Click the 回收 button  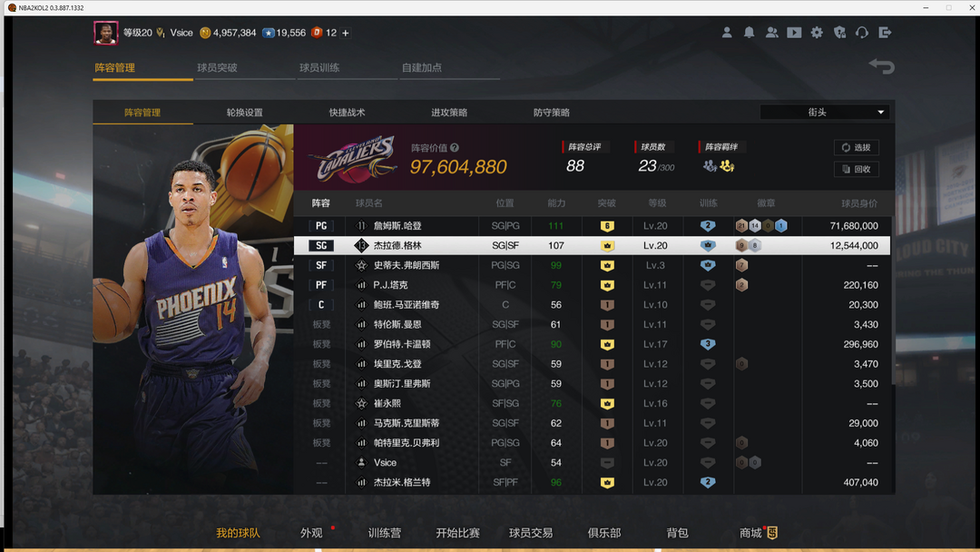(x=857, y=169)
